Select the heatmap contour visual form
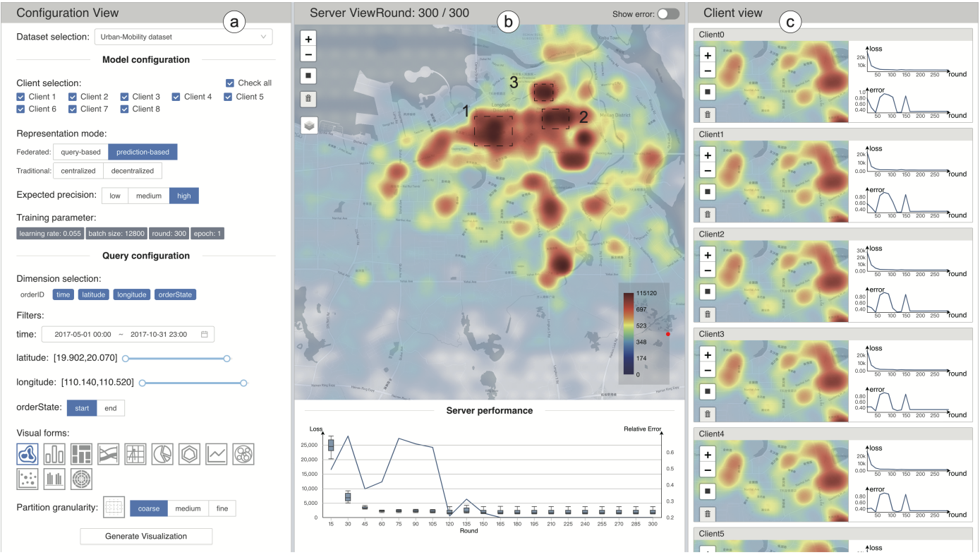This screenshot has width=980, height=555. click(x=28, y=454)
